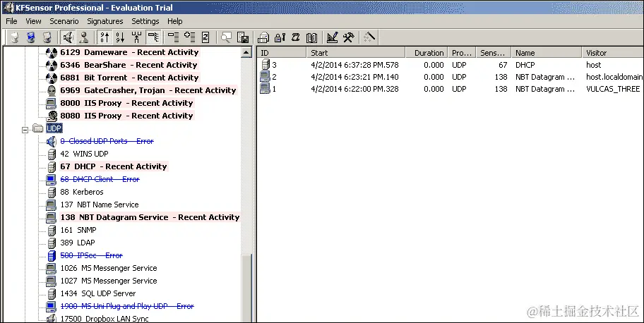Collapse the UDP tree node
This screenshot has height=323, width=644.
coord(25,129)
